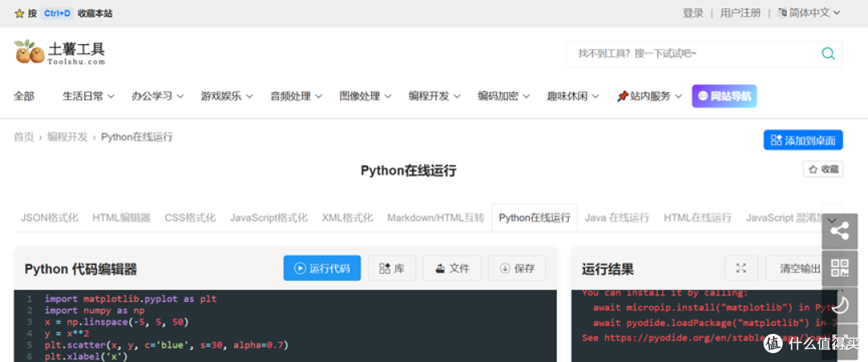
Task: Click the share icon on right sidebar
Action: click(840, 231)
